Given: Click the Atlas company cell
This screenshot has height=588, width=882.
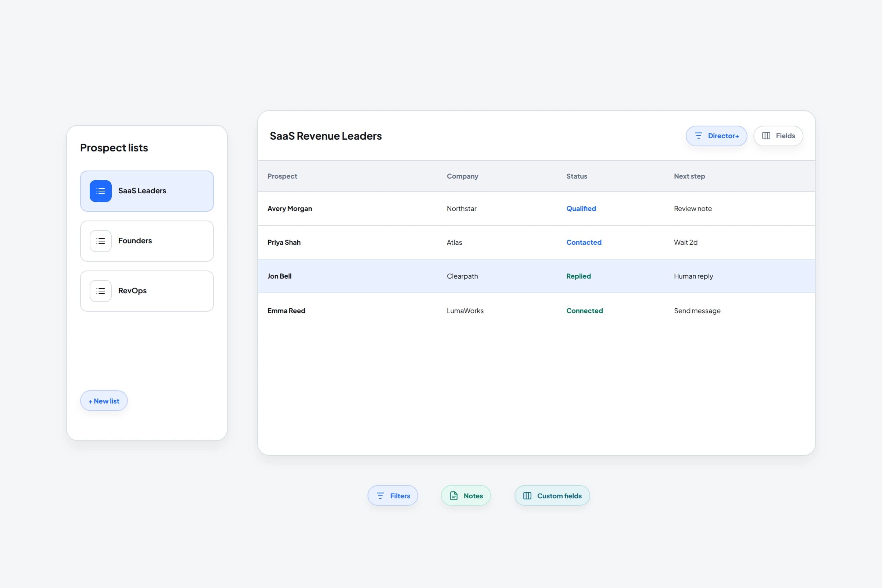Looking at the screenshot, I should (454, 242).
